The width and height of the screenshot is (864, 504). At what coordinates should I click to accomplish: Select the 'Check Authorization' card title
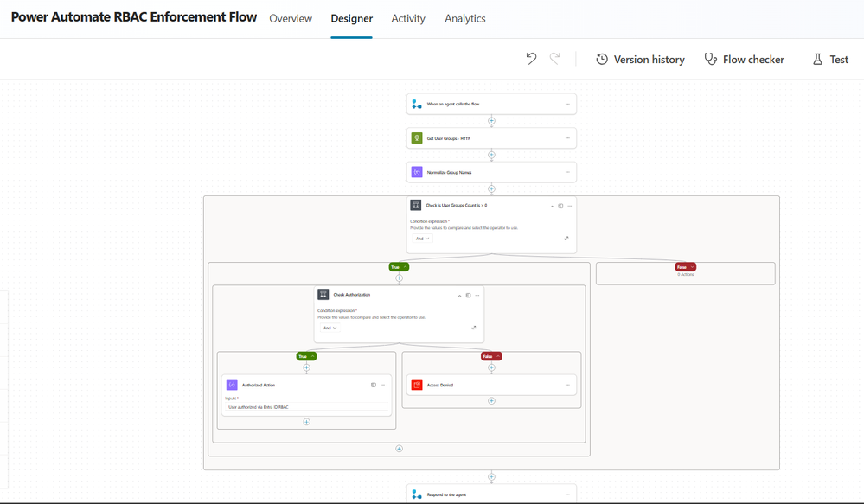[351, 295]
